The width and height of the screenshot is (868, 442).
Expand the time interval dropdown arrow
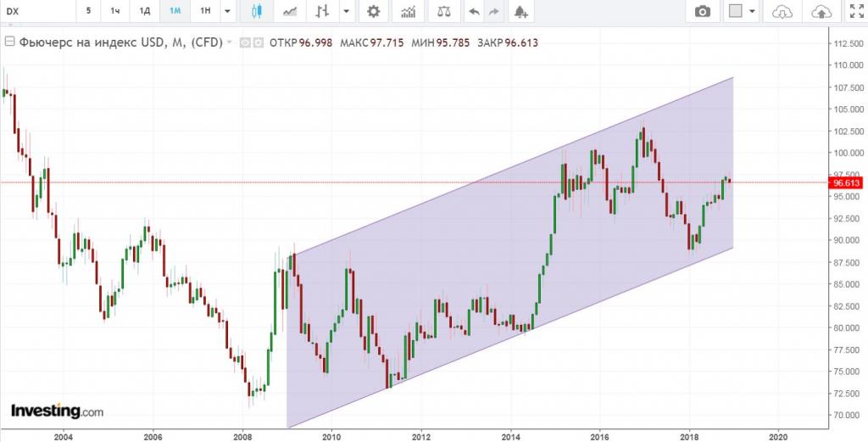(x=226, y=12)
